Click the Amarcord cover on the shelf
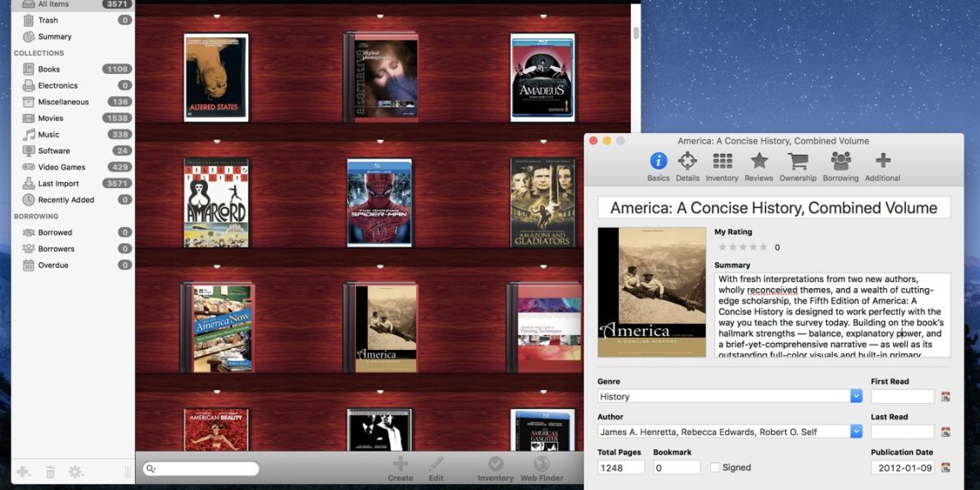Image resolution: width=980 pixels, height=490 pixels. 217,202
